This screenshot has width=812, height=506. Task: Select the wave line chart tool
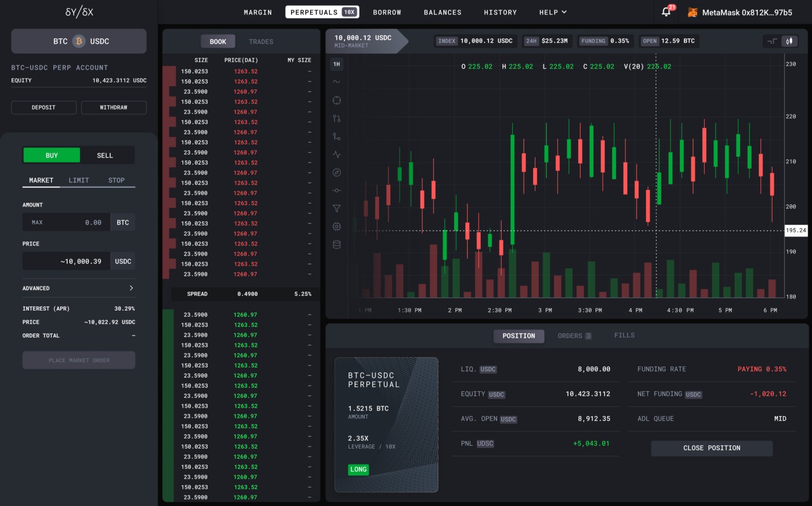tap(336, 82)
